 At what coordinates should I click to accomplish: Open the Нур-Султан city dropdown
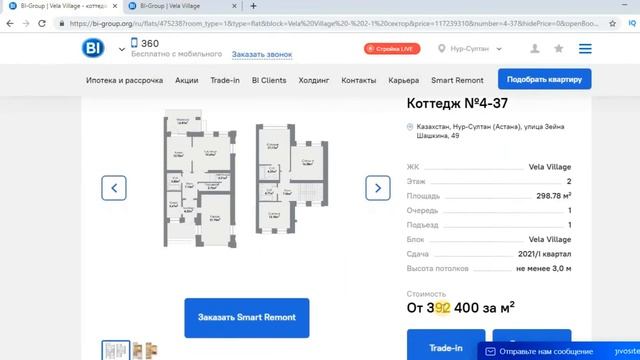[x=476, y=49]
